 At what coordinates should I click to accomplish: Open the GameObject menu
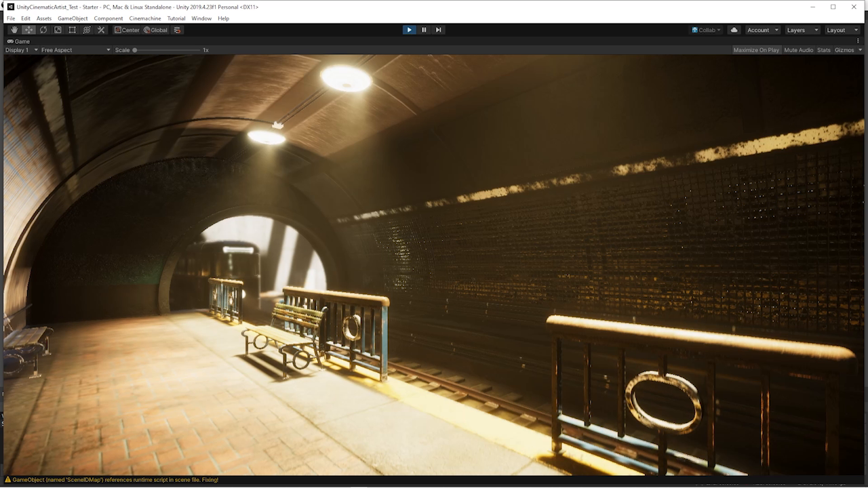[73, 18]
